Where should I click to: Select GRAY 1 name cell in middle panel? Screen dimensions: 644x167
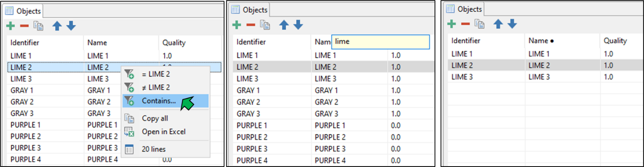[x=349, y=91]
